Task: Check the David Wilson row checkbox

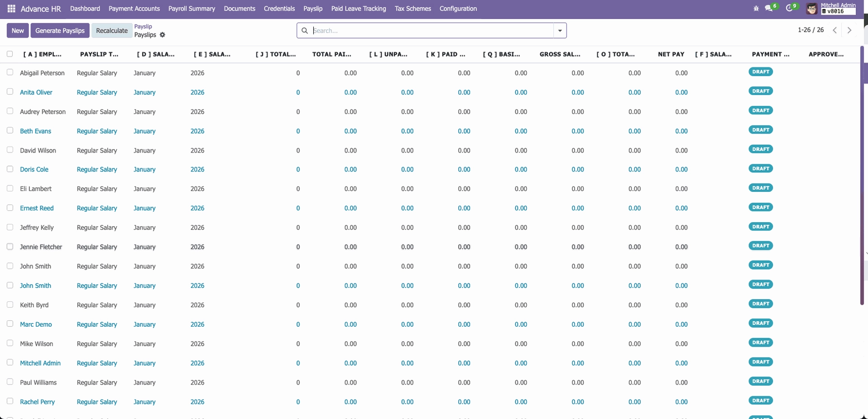Action: coord(10,150)
